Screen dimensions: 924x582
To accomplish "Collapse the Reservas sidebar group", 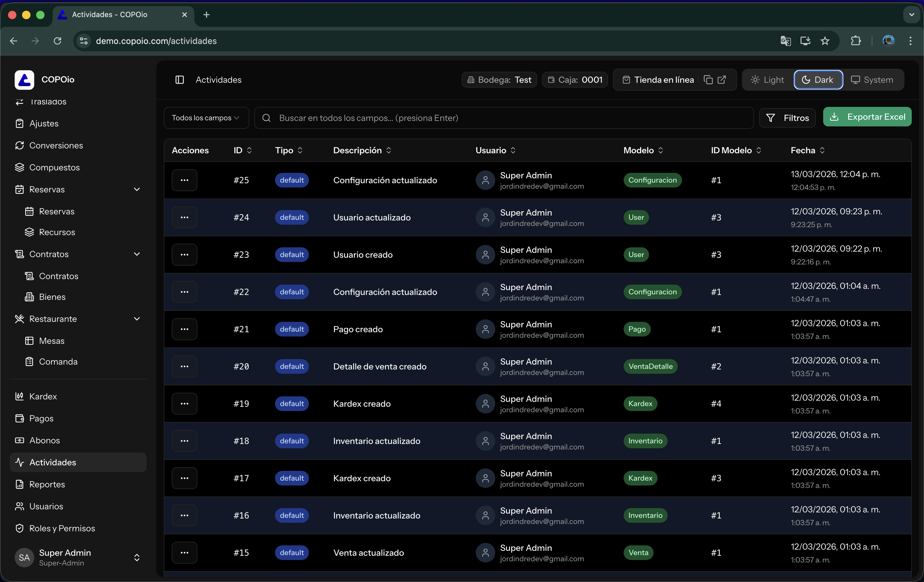I will coord(137,189).
